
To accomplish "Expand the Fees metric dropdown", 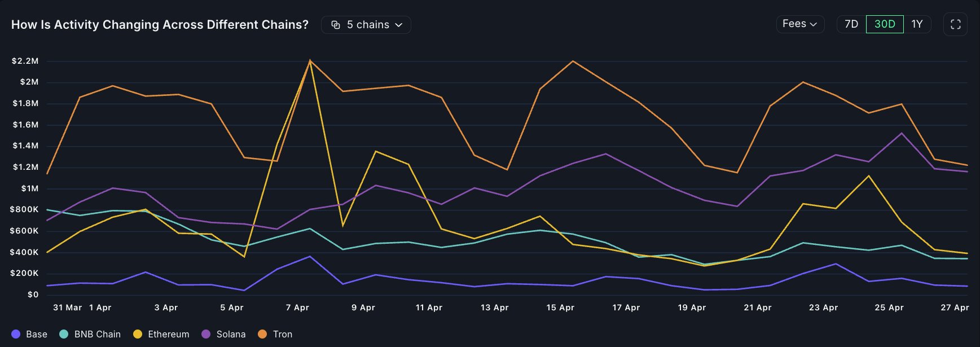I will [x=799, y=24].
